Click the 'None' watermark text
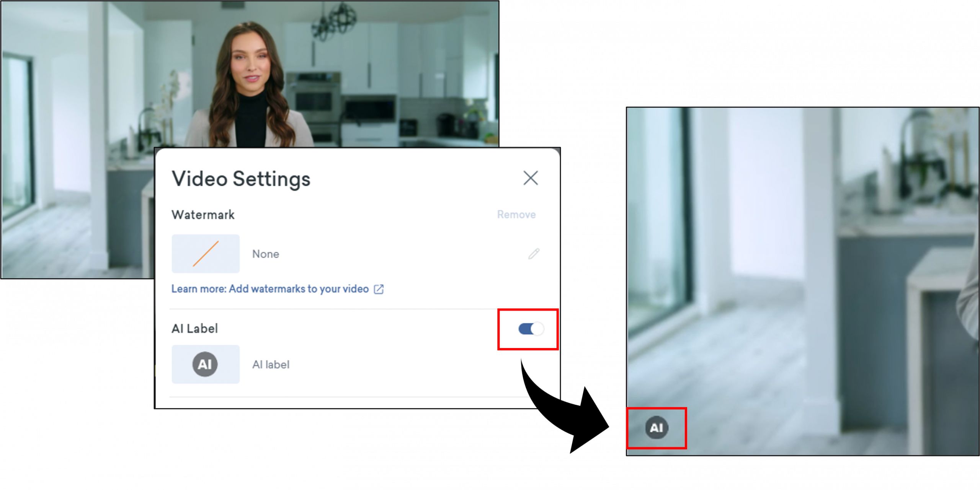The width and height of the screenshot is (980, 490). [266, 254]
